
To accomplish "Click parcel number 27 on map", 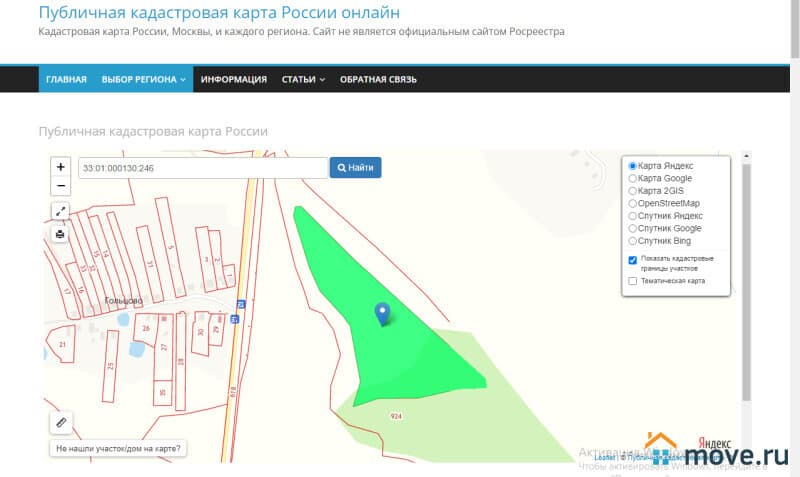I will (x=164, y=347).
